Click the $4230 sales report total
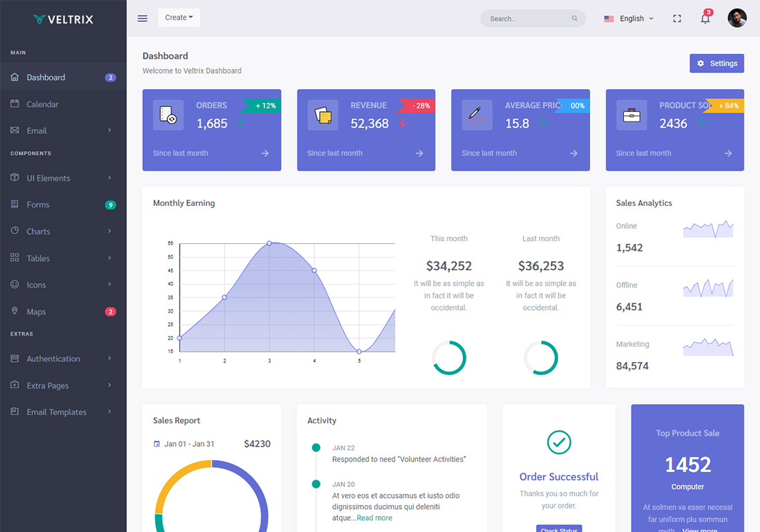Image resolution: width=760 pixels, height=532 pixels. point(258,444)
